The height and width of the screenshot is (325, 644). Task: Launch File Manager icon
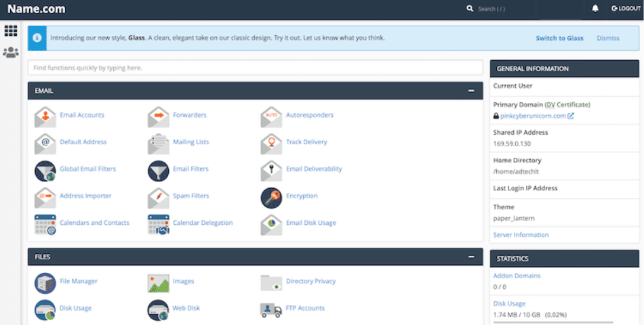(x=45, y=282)
